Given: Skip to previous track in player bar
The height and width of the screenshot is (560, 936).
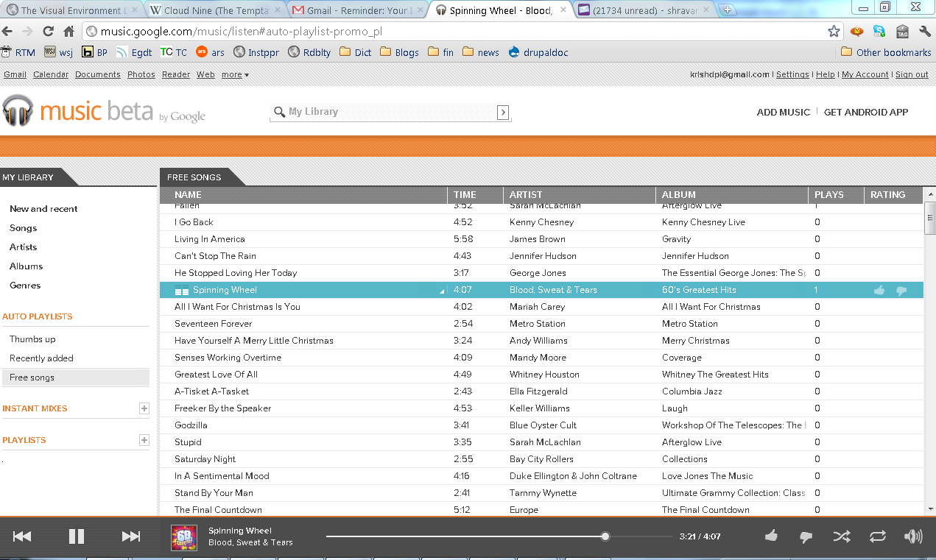Looking at the screenshot, I should [x=22, y=536].
